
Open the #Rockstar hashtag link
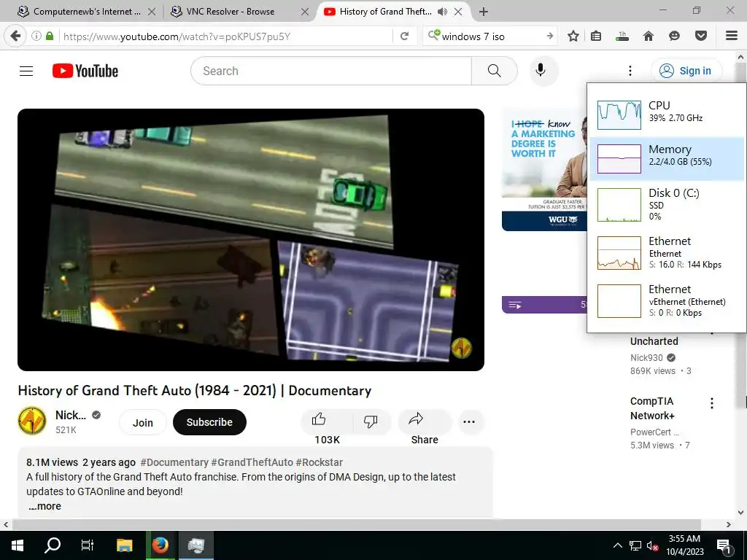pos(320,462)
